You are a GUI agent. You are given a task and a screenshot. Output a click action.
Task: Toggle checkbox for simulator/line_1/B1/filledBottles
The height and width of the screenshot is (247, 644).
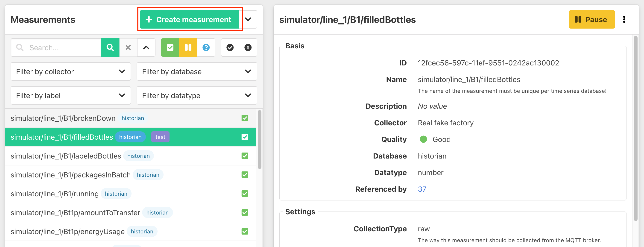pyautogui.click(x=245, y=137)
